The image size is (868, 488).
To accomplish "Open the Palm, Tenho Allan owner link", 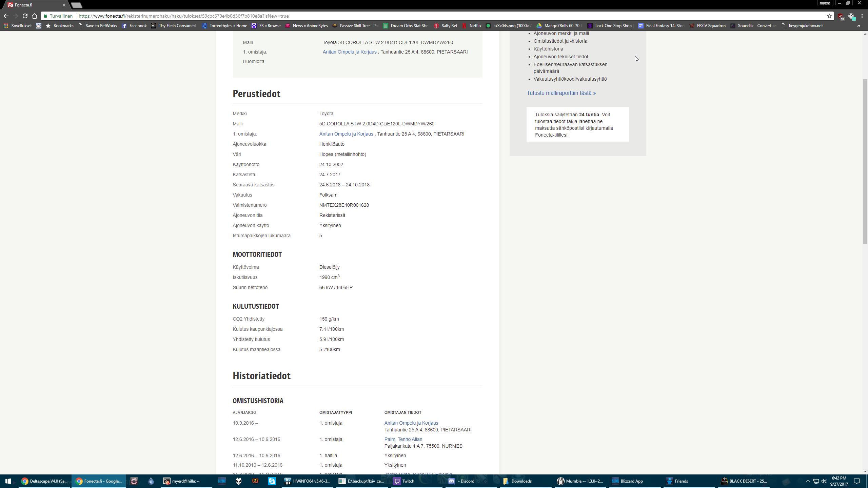I will [403, 439].
